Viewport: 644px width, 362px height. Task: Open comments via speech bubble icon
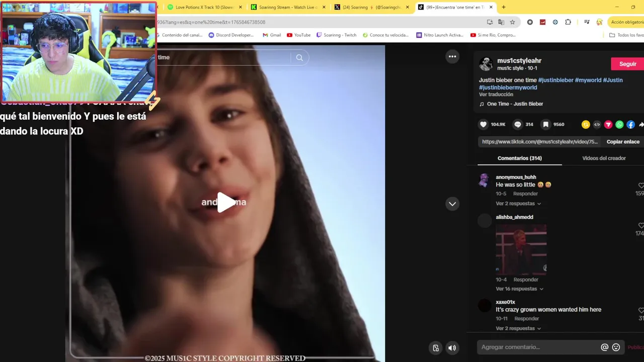(518, 124)
